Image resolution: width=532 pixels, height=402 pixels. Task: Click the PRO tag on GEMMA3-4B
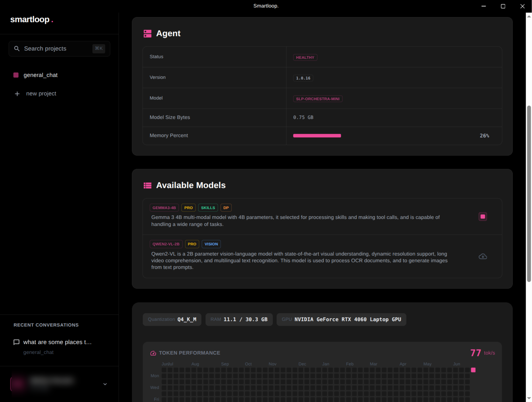coord(188,208)
